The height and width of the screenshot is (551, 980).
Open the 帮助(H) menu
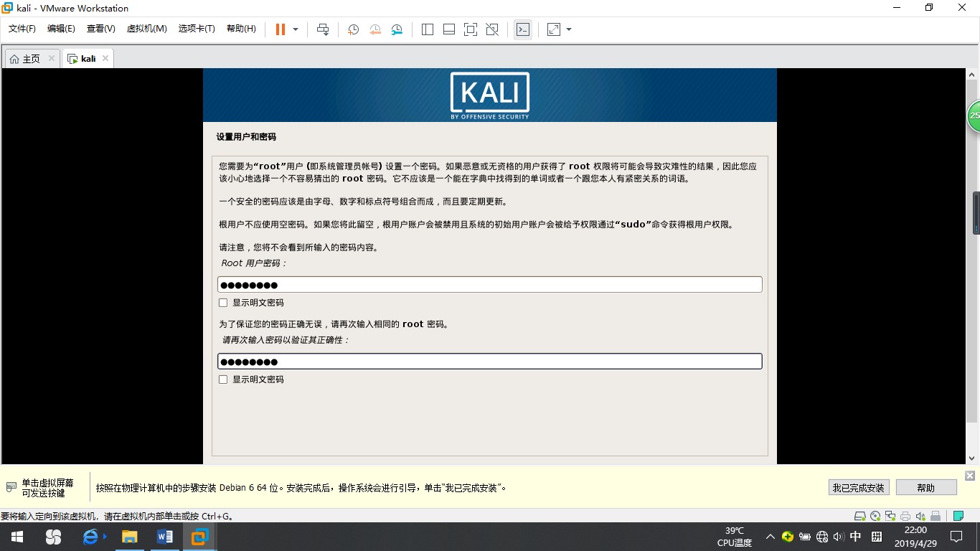click(241, 29)
